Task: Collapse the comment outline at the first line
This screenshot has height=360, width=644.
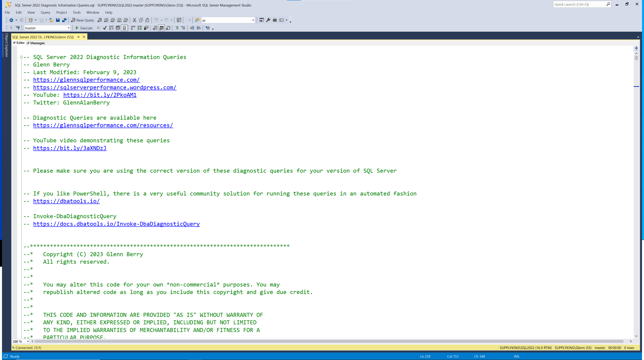Action: click(x=21, y=57)
